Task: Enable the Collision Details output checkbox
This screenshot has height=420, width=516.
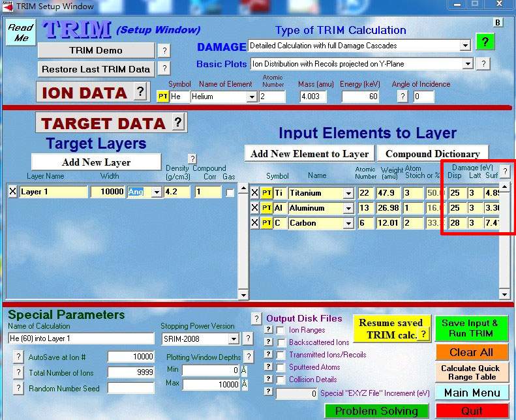Action: (x=281, y=380)
